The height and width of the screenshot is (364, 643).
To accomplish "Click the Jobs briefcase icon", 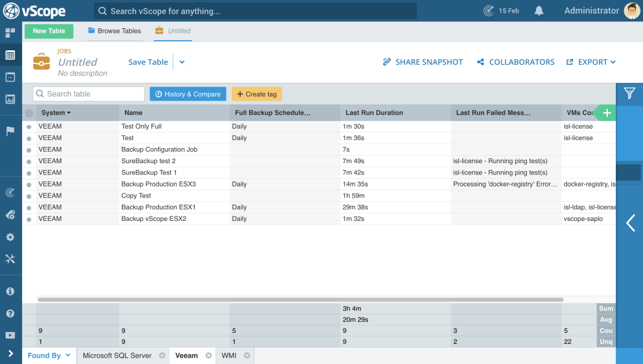I will click(41, 62).
